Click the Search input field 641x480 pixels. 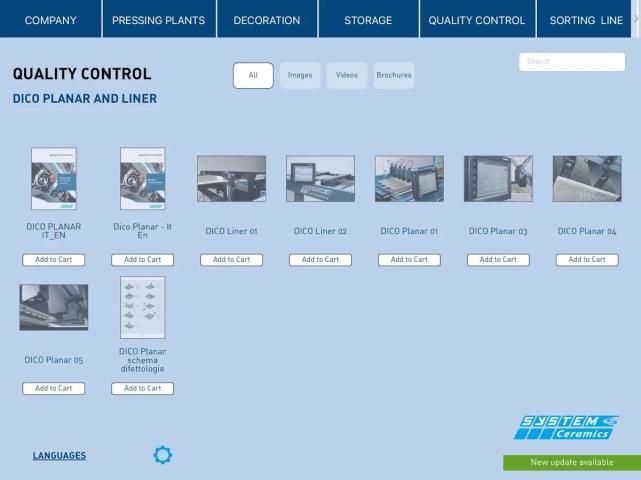point(571,62)
